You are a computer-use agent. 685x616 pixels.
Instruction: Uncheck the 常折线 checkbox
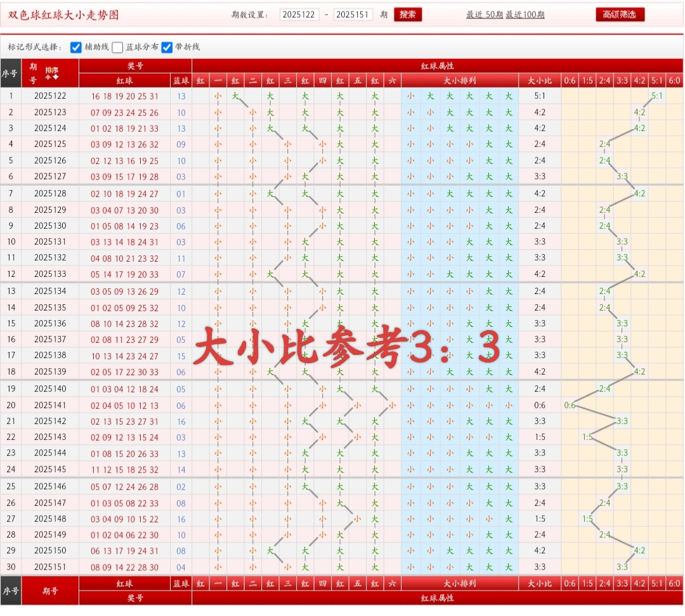tap(166, 46)
